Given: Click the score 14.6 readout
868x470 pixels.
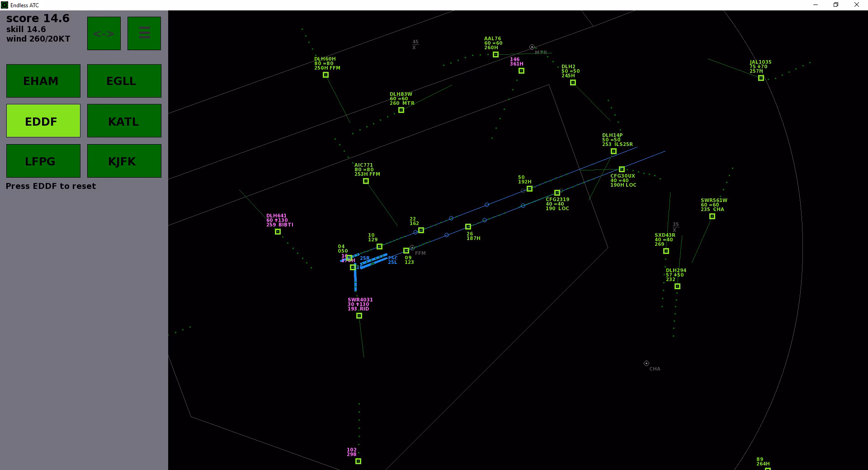Looking at the screenshot, I should coord(38,19).
